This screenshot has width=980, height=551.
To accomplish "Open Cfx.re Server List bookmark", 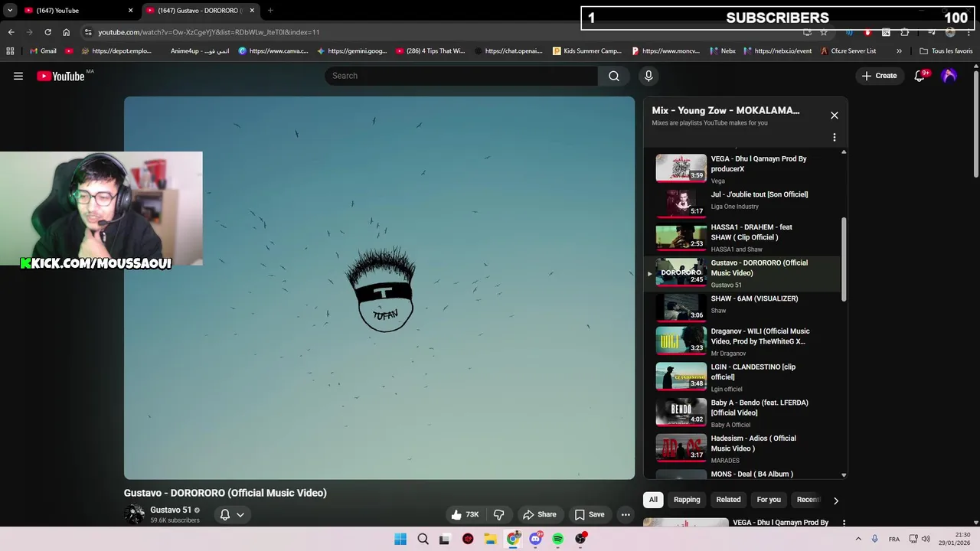I will click(848, 51).
